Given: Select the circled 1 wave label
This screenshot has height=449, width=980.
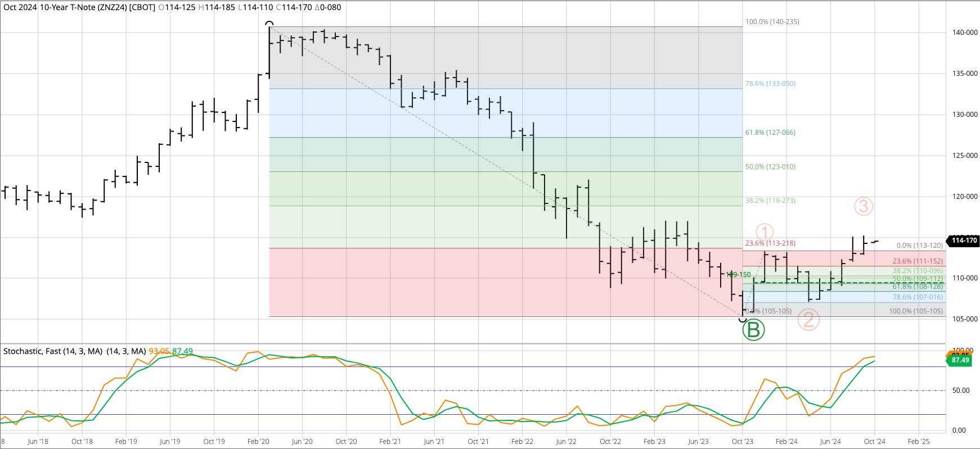Looking at the screenshot, I should tap(764, 232).
